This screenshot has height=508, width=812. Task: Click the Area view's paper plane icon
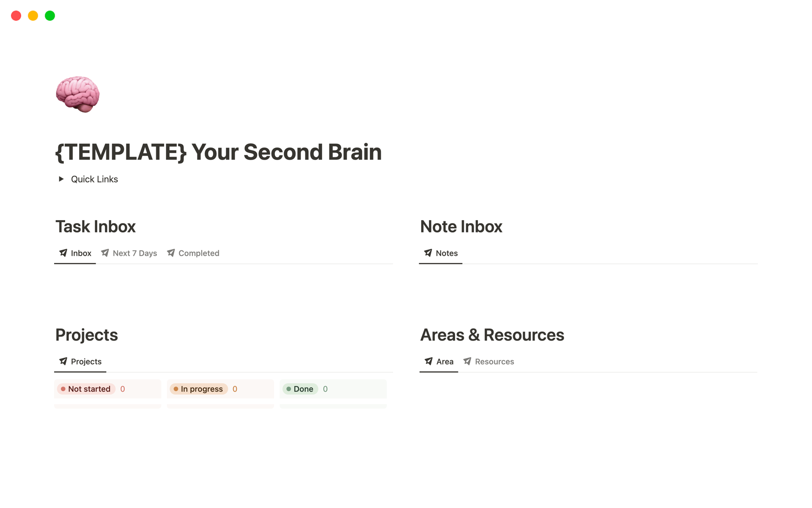coord(428,361)
